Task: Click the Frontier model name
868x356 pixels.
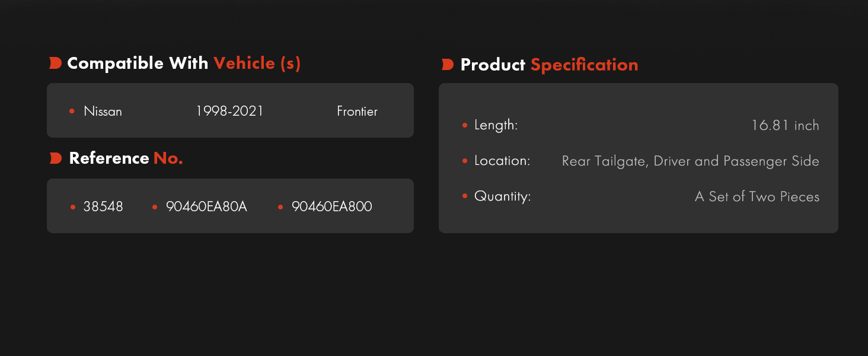Action: 357,111
